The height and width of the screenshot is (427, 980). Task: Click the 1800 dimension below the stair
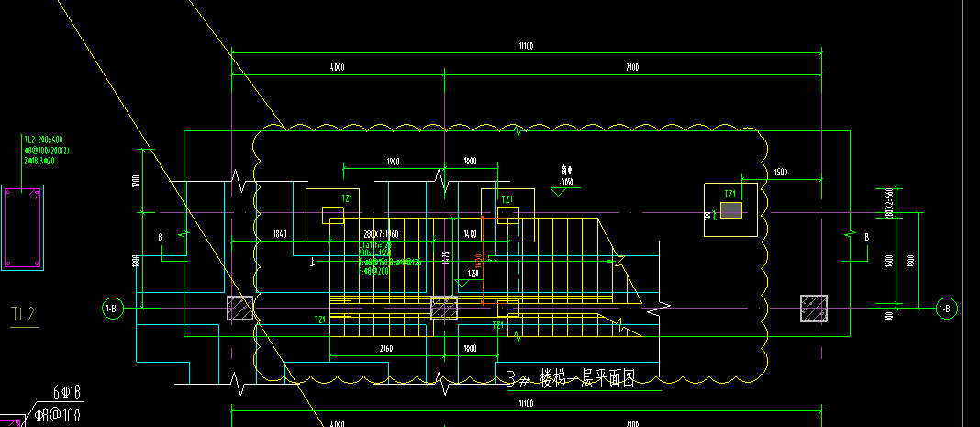pyautogui.click(x=470, y=348)
